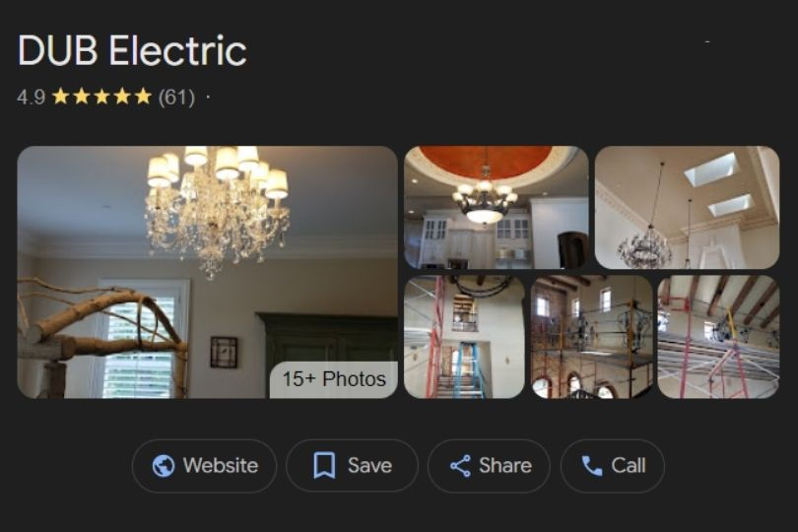View the orange dome ceiling chandelier photo
Image resolution: width=798 pixels, height=532 pixels.
(497, 207)
